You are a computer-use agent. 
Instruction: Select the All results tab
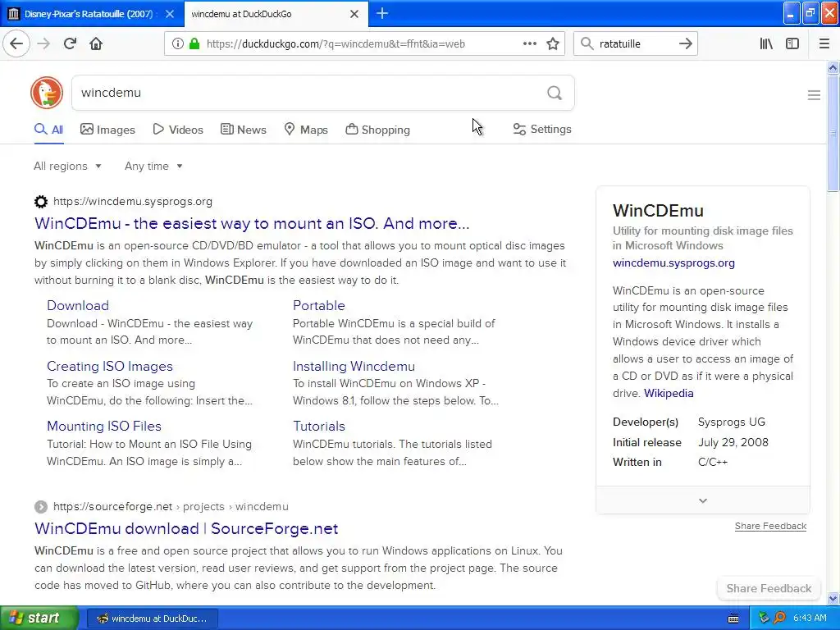[x=48, y=130]
